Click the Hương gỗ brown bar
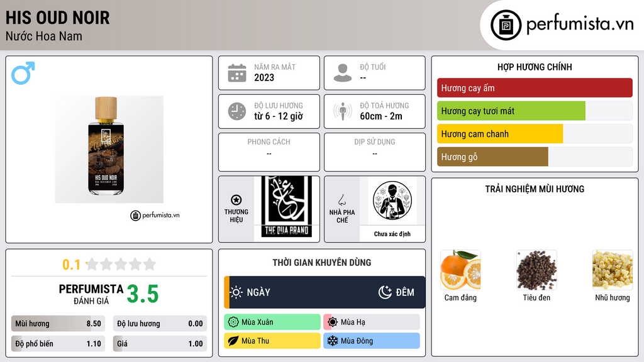Image resolution: width=644 pixels, height=362 pixels. coord(492,156)
